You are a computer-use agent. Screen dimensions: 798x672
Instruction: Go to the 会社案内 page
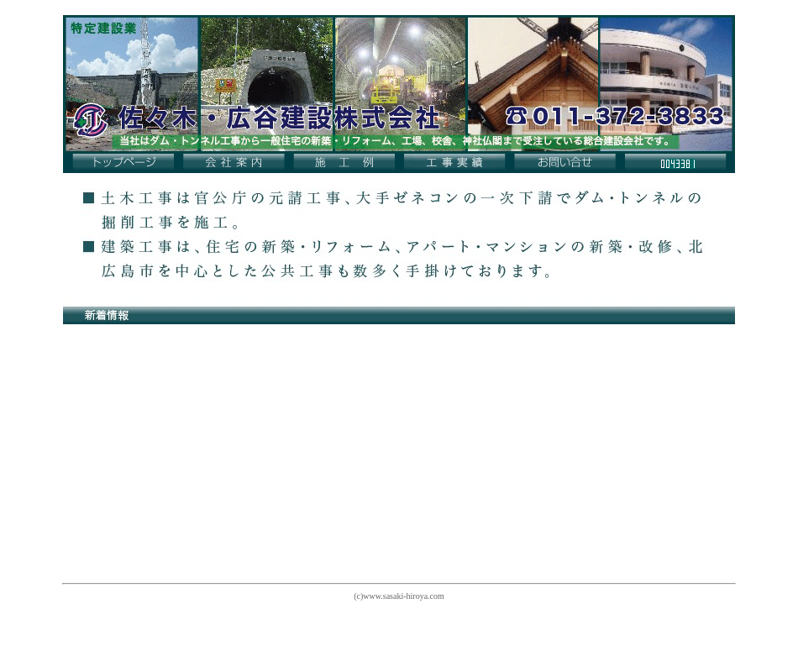(234, 162)
